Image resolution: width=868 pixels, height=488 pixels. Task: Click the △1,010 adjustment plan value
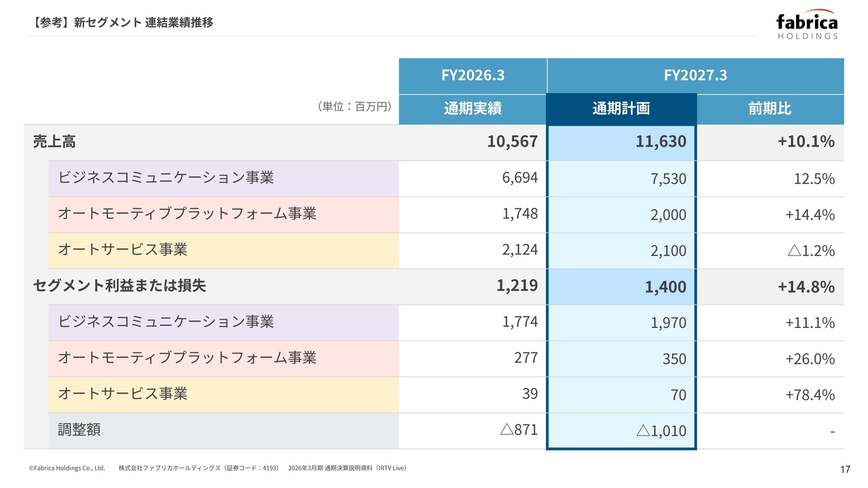pyautogui.click(x=660, y=430)
